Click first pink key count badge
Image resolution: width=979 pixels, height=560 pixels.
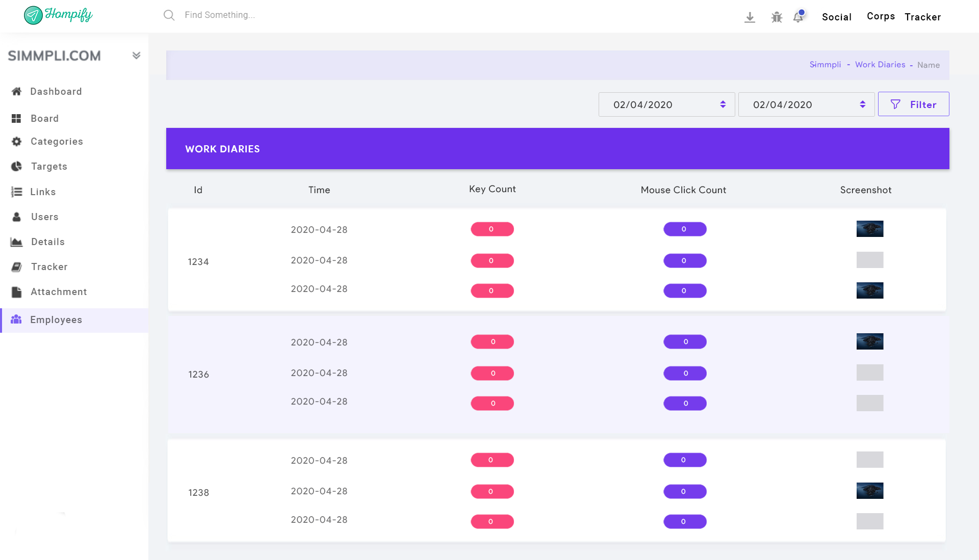(x=492, y=229)
